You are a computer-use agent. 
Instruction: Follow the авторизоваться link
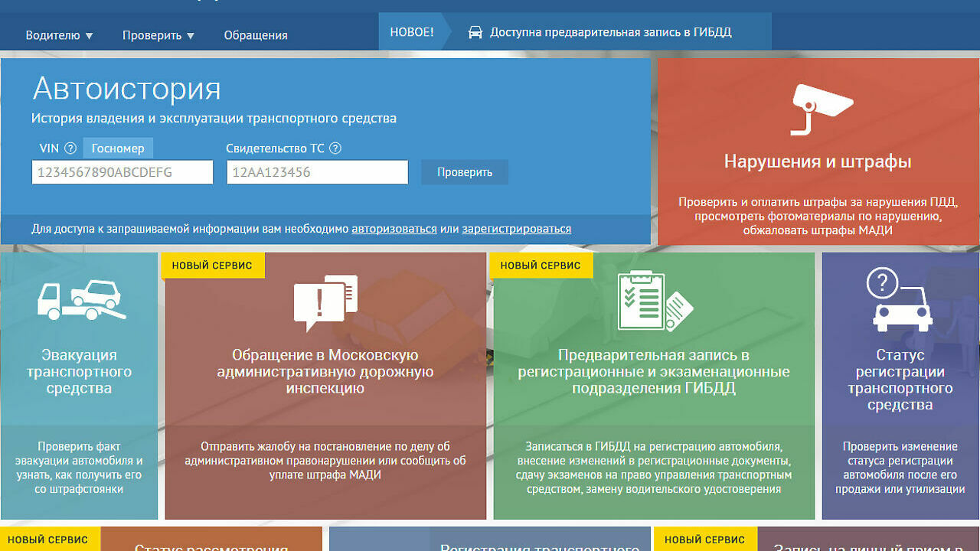[x=394, y=229]
